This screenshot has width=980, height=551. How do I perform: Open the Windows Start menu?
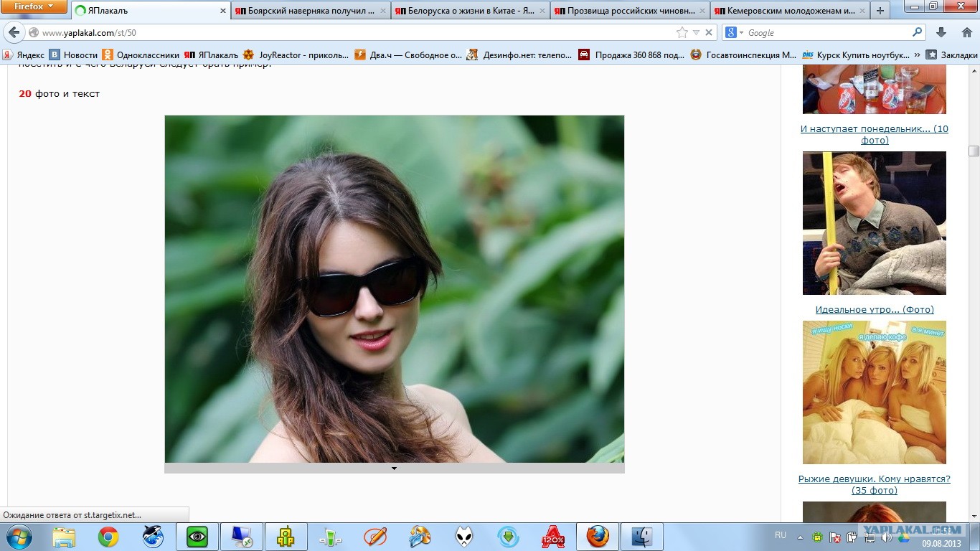[x=19, y=537]
